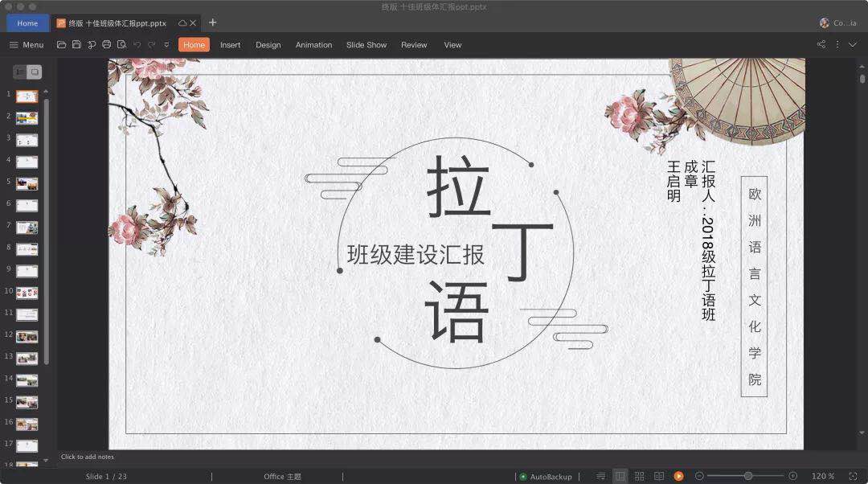
Task: Collapse ribbon using chevron at top right
Action: (x=853, y=45)
